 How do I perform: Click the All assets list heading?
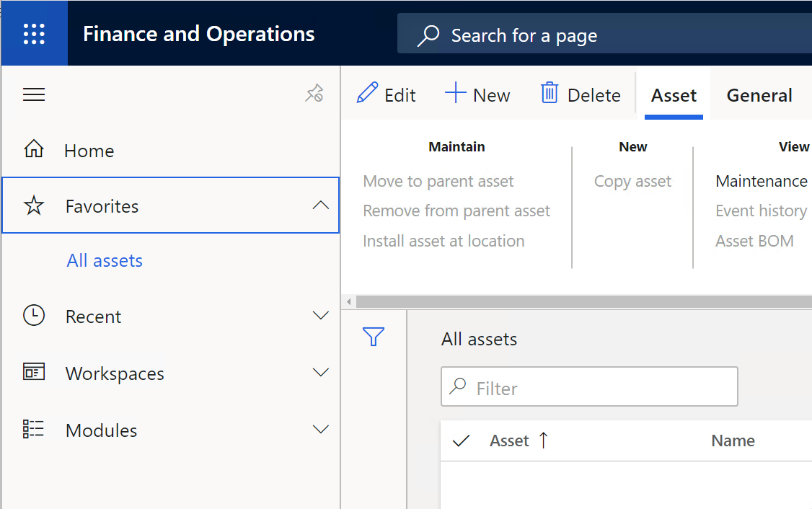point(479,339)
